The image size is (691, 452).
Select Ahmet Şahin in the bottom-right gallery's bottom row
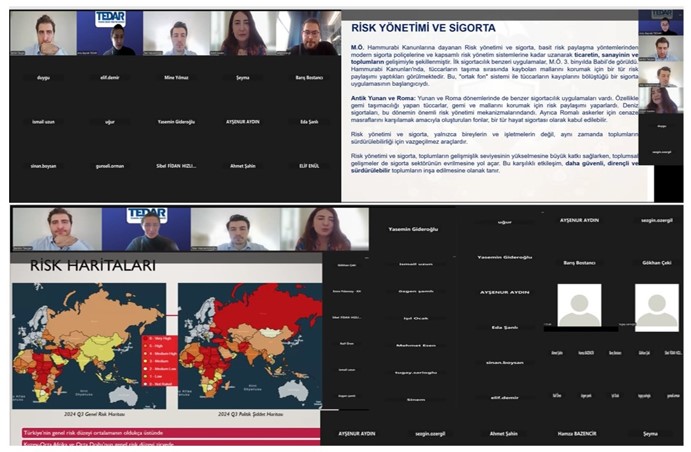[503, 434]
